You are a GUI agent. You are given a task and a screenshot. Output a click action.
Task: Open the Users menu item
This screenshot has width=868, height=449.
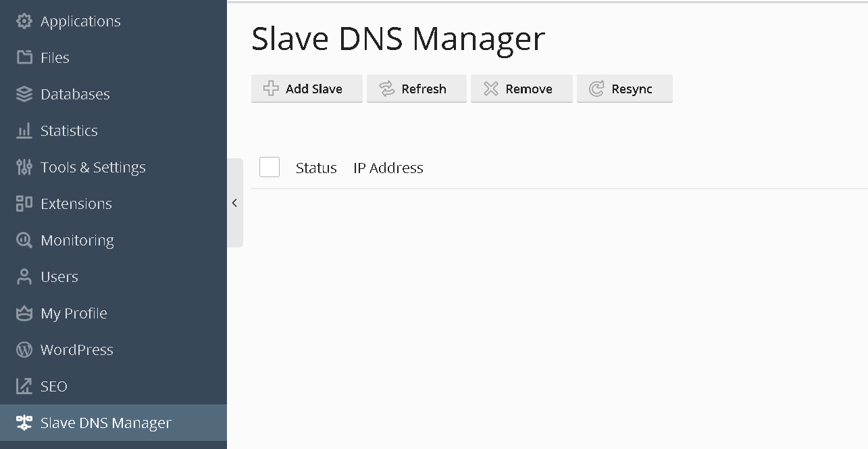[59, 277]
